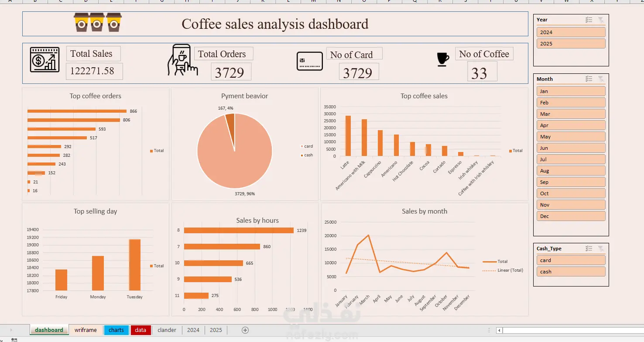This screenshot has width=644, height=342.
Task: Select Dec in Month slicer
Action: tap(571, 216)
